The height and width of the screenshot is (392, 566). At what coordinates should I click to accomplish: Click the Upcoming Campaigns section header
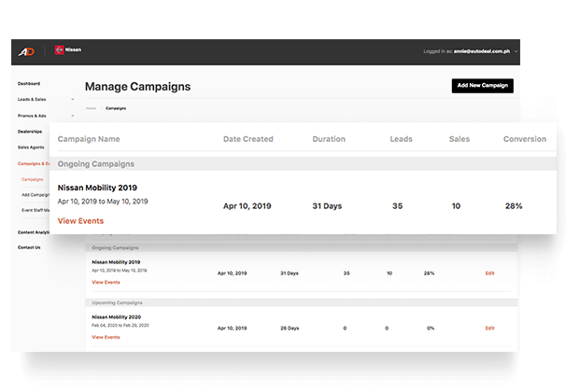tap(117, 303)
